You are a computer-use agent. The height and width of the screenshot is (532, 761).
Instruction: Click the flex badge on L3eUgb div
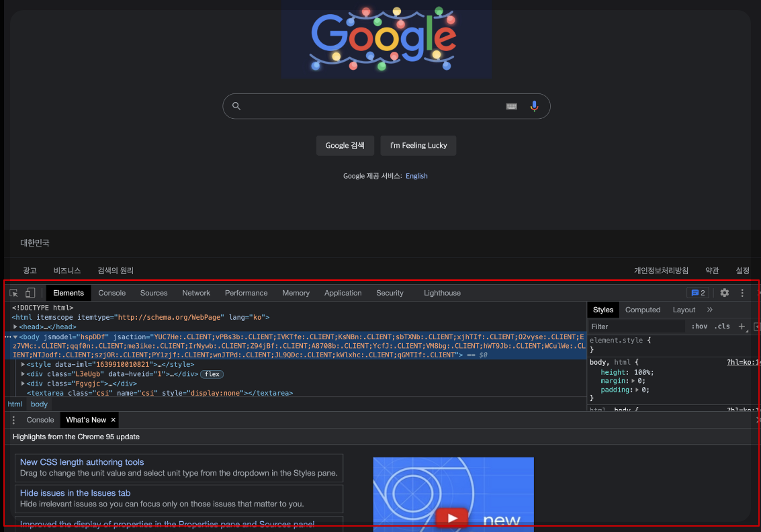[x=212, y=374]
